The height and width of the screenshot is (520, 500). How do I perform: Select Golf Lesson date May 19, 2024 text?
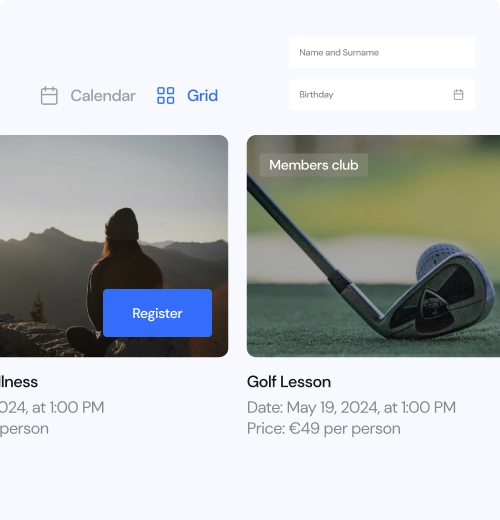pos(351,407)
